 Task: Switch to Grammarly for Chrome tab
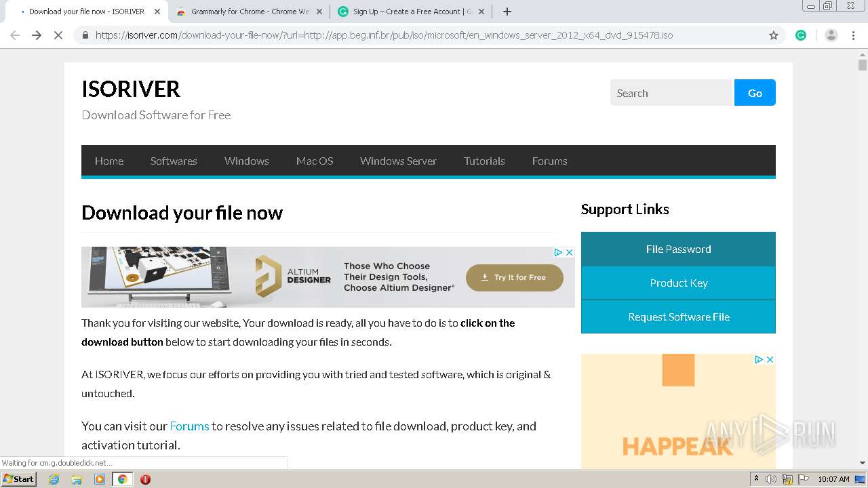249,12
